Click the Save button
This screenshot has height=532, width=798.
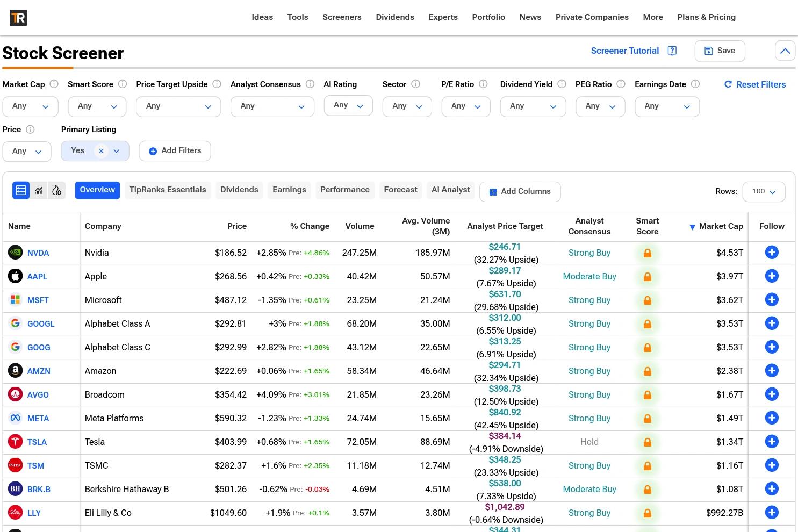720,51
